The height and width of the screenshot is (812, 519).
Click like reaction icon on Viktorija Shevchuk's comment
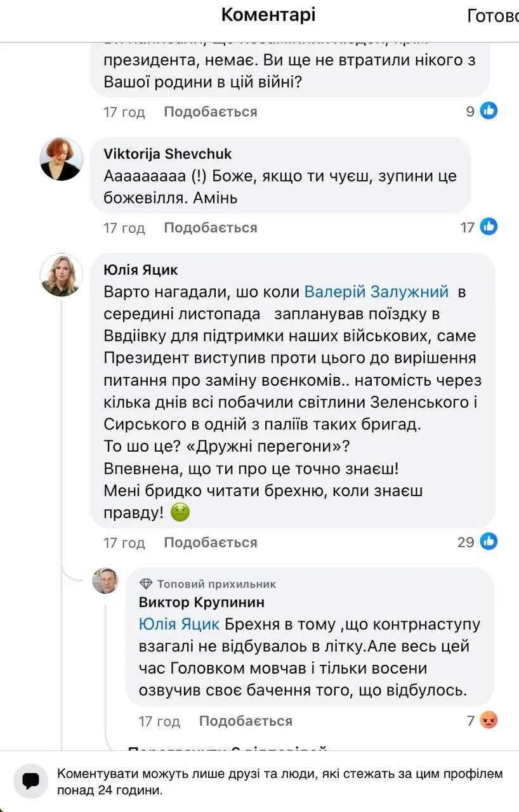click(489, 226)
